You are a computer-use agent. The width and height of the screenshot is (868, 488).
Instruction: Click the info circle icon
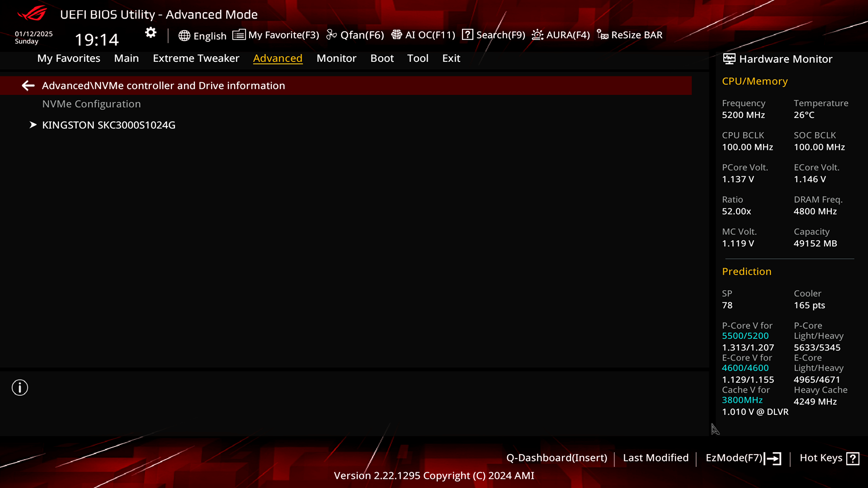click(x=20, y=388)
